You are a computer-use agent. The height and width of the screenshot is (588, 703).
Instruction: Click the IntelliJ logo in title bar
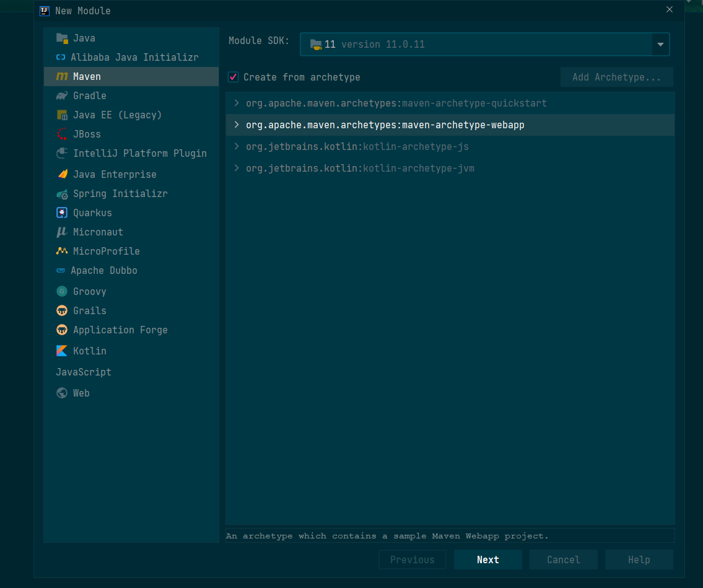tap(45, 11)
